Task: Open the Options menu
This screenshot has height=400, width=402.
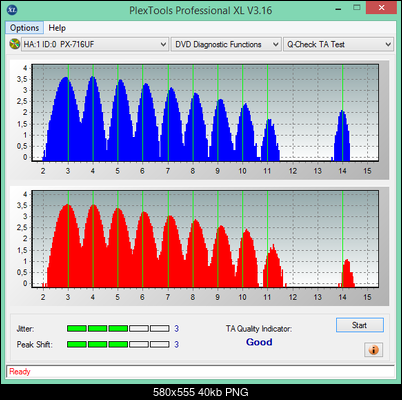Action: [x=24, y=28]
